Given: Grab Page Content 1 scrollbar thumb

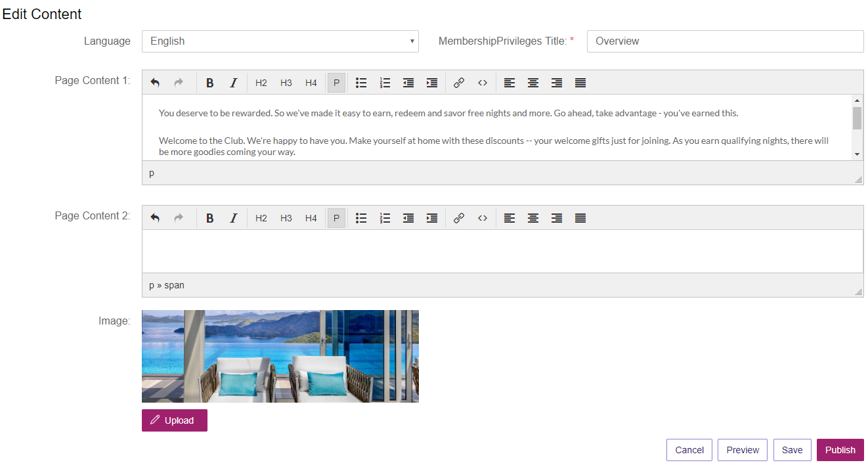Looking at the screenshot, I should (857, 118).
